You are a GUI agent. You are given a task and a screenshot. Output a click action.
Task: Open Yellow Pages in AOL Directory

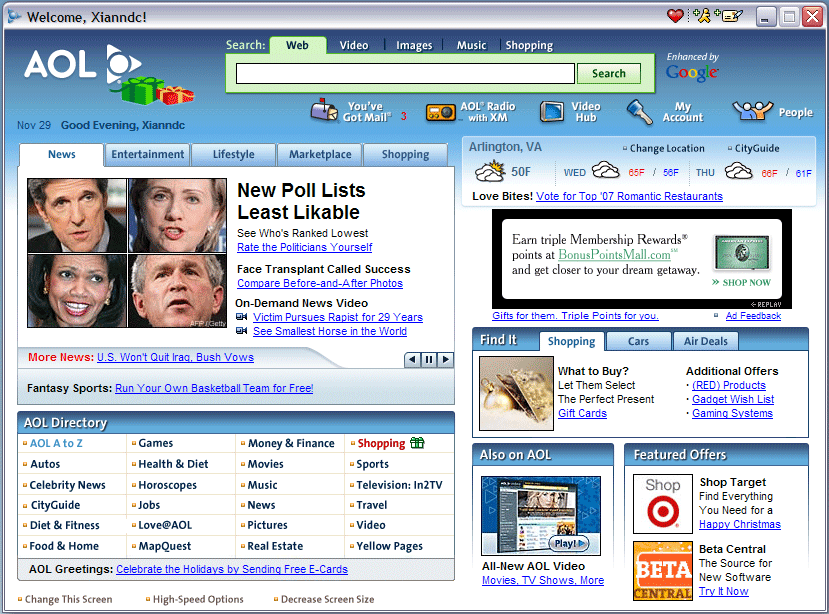389,546
